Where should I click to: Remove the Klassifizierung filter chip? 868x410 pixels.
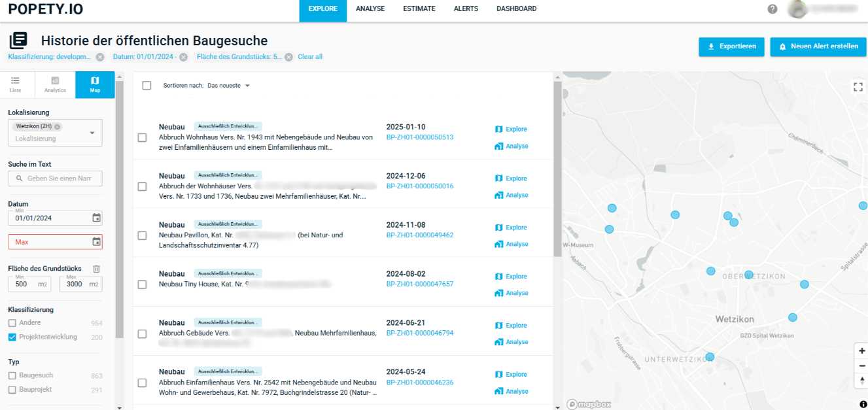[x=100, y=57]
